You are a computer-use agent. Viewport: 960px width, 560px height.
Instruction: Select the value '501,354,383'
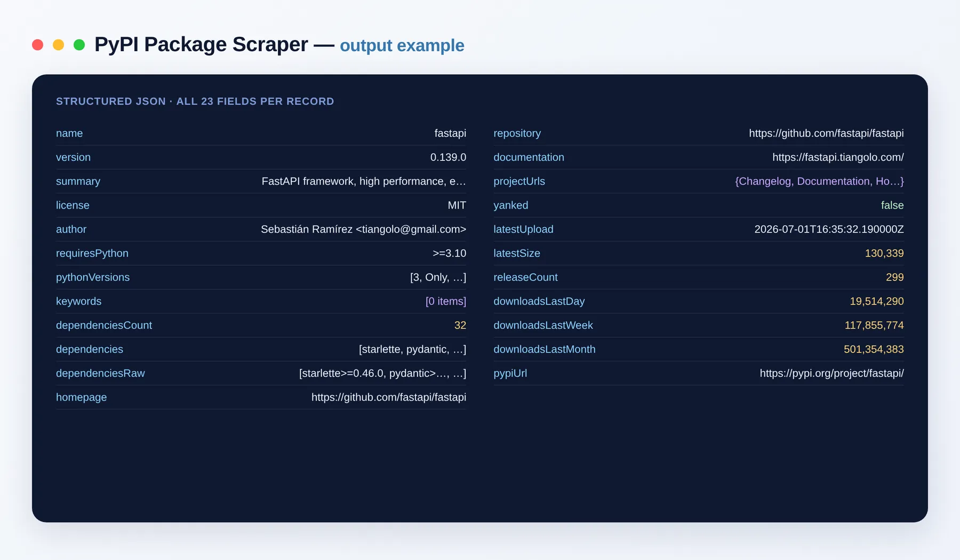point(874,349)
